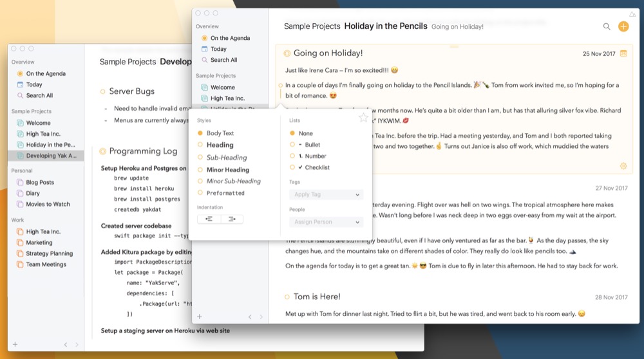This screenshot has height=359, width=644.
Task: Select Minor Sub-Heading style
Action: 229,181
